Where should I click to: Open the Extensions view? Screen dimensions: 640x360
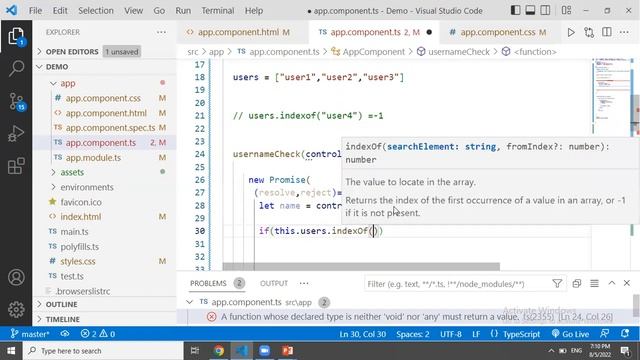[16, 166]
